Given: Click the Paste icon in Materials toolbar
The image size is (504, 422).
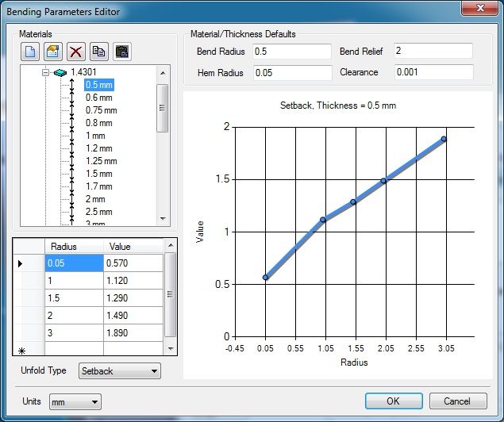Looking at the screenshot, I should point(121,52).
